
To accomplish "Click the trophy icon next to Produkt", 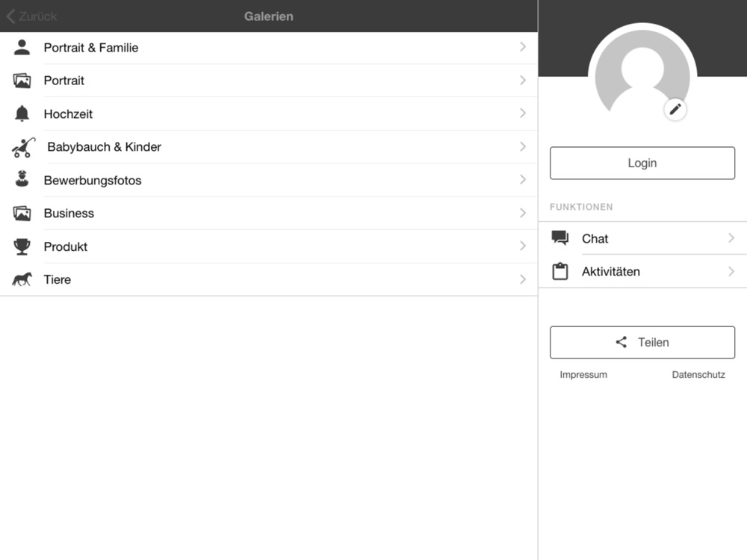I will (x=22, y=246).
